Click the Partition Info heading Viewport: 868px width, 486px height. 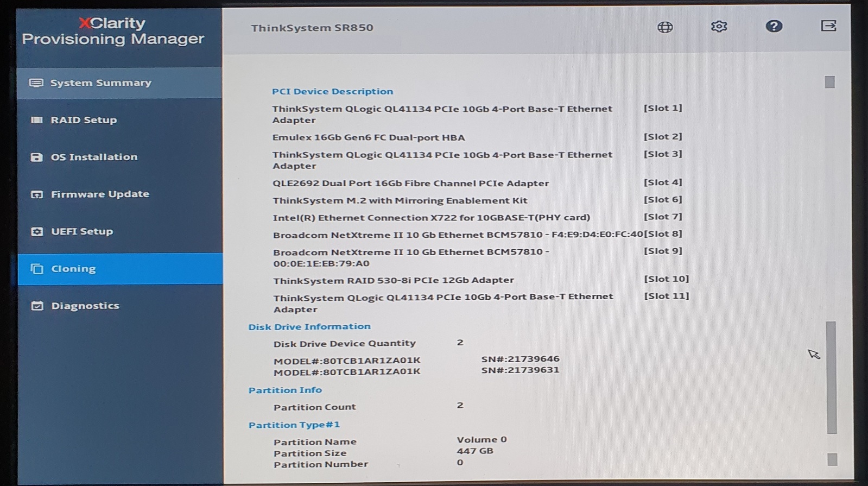285,390
